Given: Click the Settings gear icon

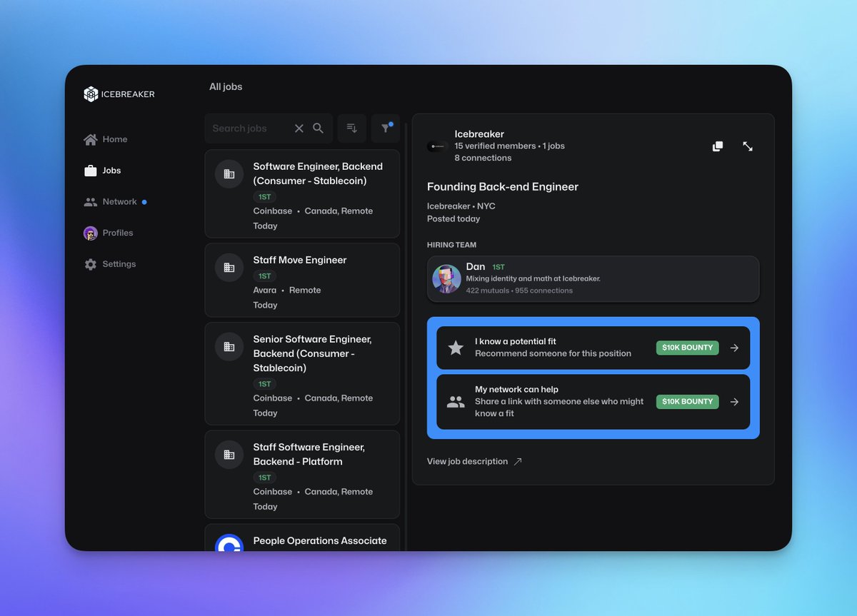Looking at the screenshot, I should [91, 264].
